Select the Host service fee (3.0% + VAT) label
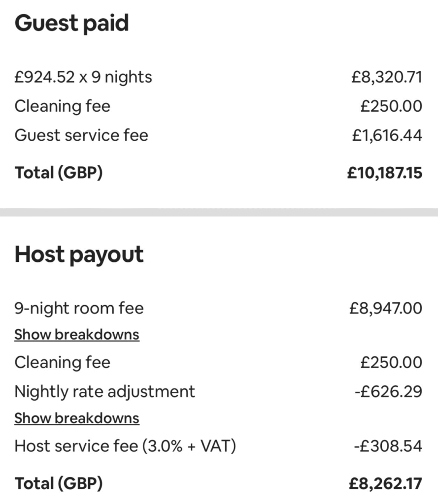Screen dimensions: 438x504 tap(125, 446)
